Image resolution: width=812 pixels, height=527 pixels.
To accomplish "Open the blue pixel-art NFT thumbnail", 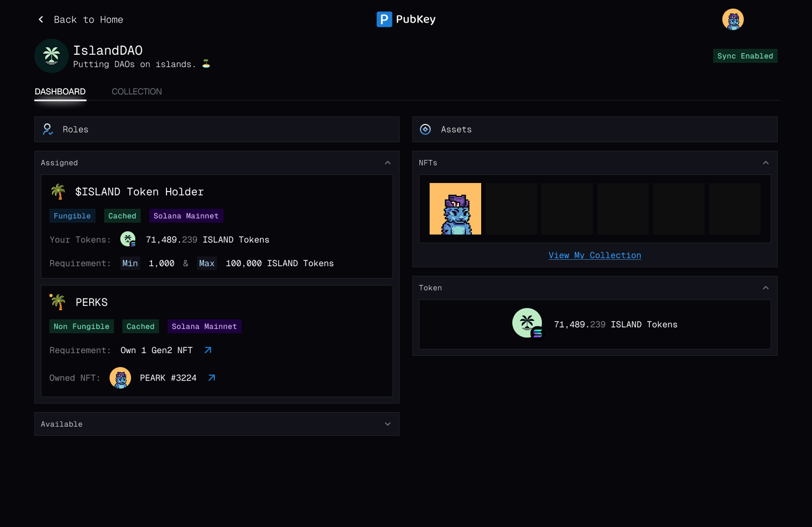I will pos(455,209).
